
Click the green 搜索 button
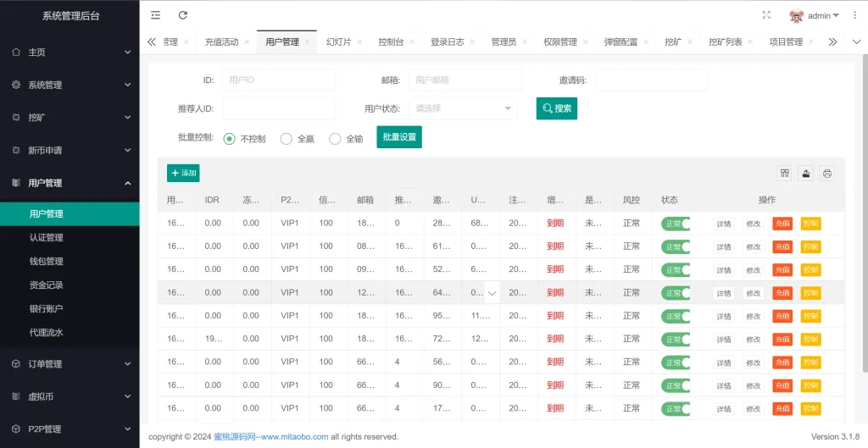click(x=557, y=108)
